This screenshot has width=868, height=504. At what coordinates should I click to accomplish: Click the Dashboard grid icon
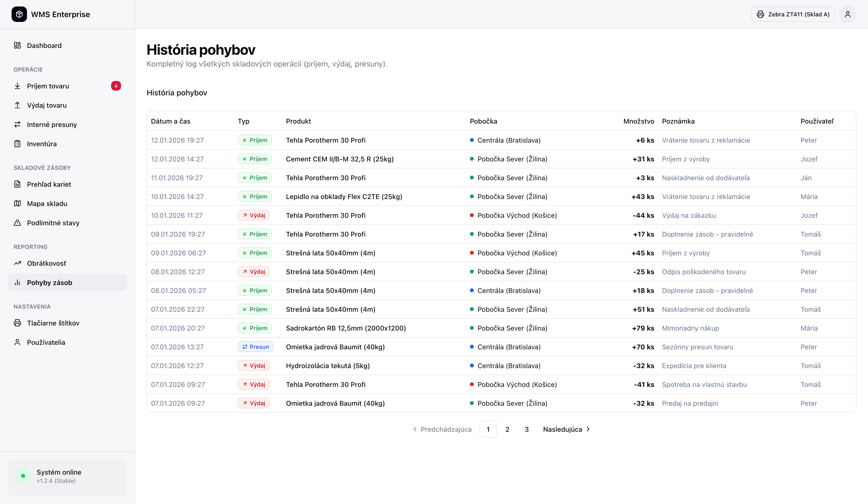tap(17, 46)
